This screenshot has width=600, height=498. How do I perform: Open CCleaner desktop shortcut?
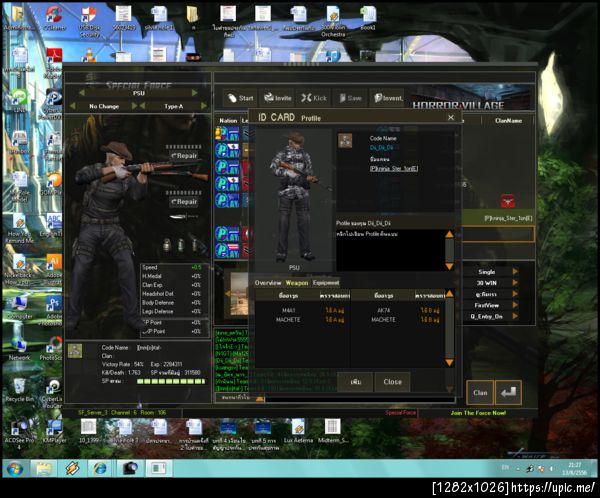[x=54, y=18]
